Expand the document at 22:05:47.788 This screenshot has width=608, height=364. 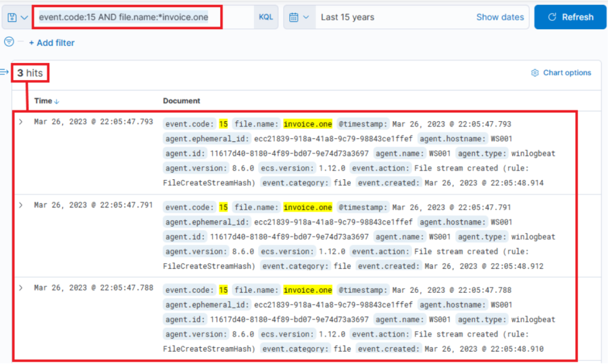point(21,288)
